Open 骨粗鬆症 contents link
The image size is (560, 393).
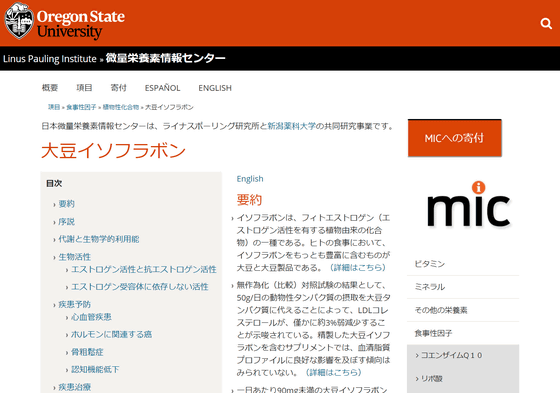coord(87,352)
